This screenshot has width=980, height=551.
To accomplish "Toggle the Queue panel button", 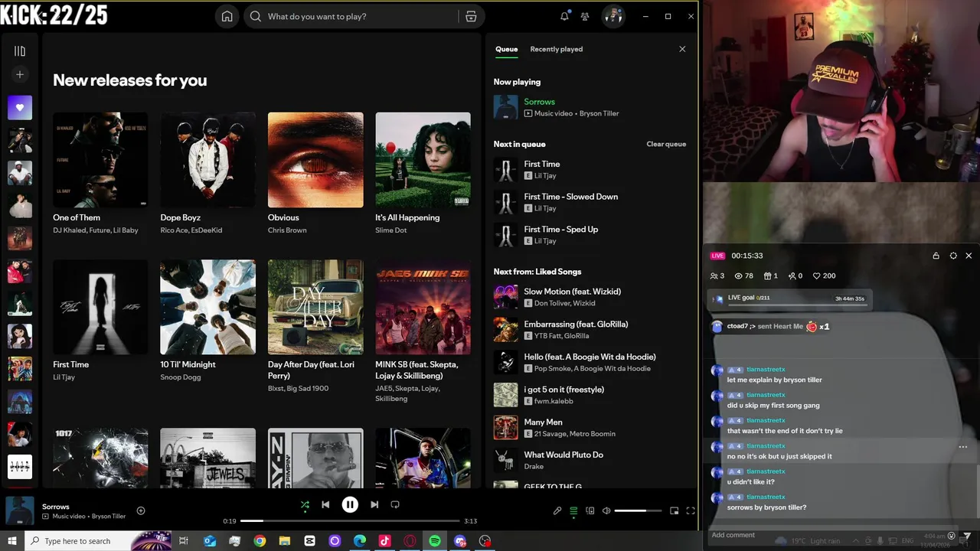I will tap(573, 510).
